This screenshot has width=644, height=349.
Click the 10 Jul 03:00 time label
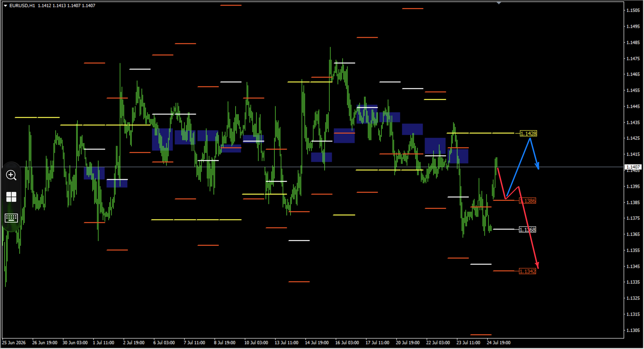coord(256,342)
